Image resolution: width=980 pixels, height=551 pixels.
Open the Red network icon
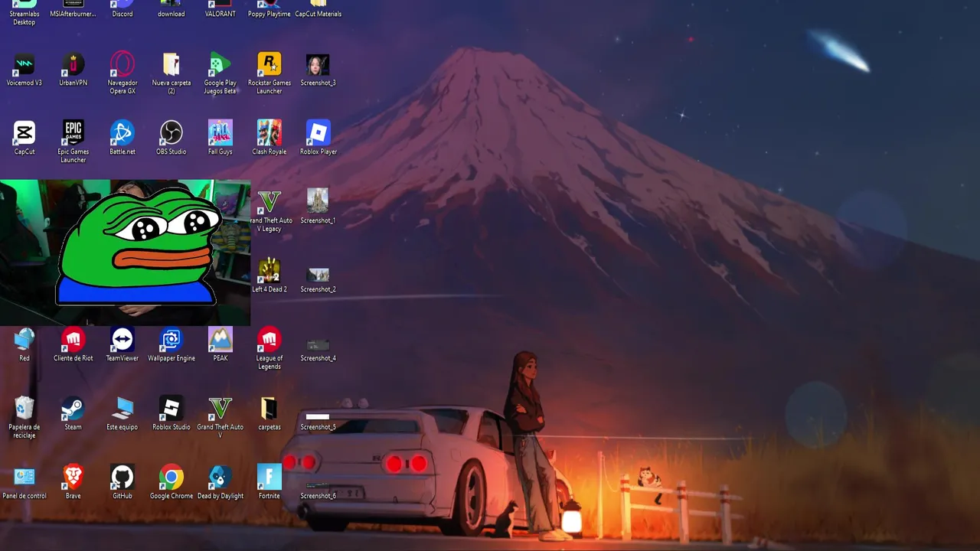[x=24, y=345]
